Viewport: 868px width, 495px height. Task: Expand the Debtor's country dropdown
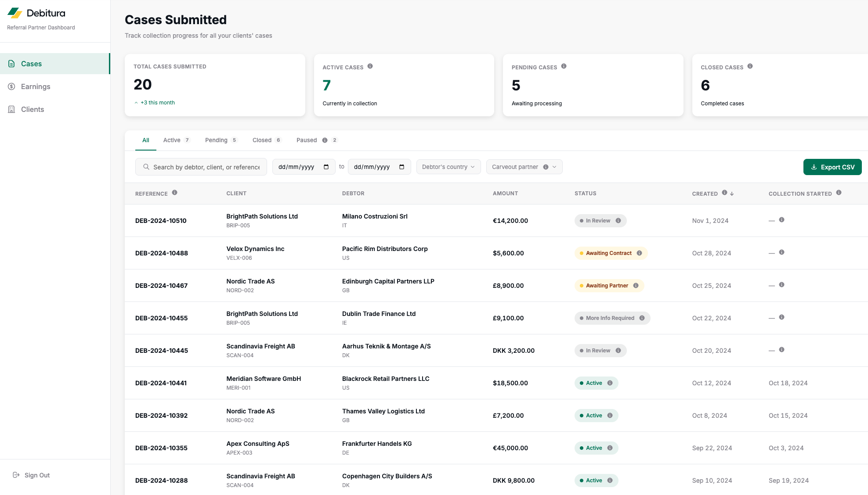448,167
